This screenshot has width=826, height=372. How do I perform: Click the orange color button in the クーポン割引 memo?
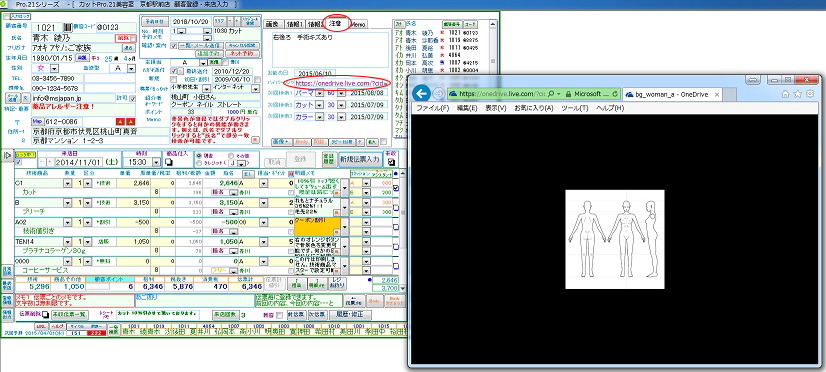336,232
